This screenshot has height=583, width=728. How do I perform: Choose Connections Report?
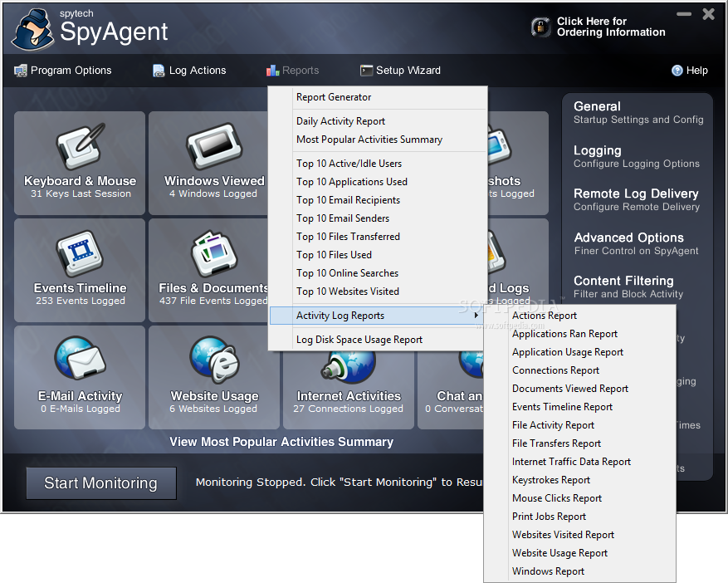click(x=579, y=370)
